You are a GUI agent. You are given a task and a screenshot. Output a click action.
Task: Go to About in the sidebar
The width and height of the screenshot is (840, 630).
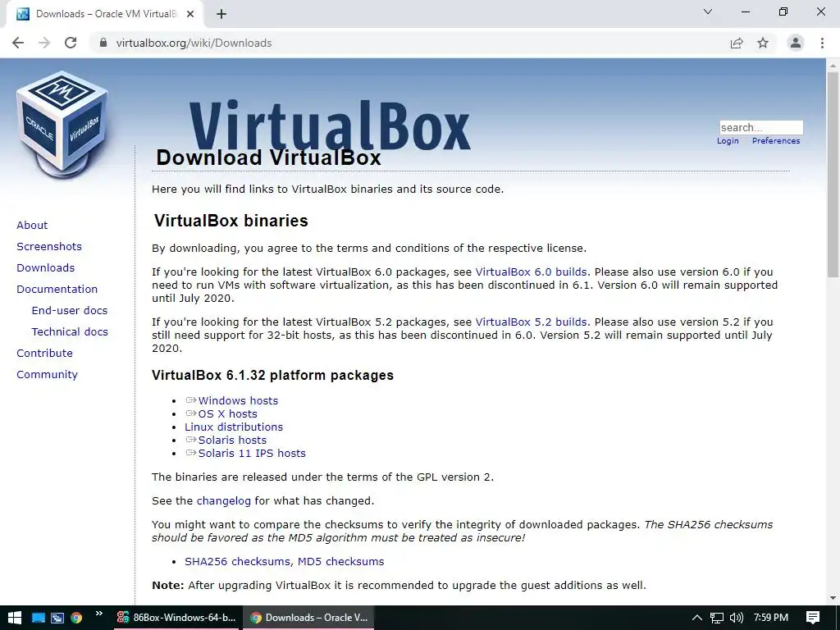tap(32, 225)
